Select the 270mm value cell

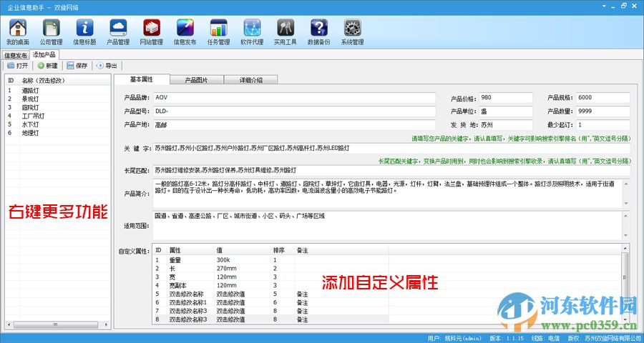tap(243, 269)
